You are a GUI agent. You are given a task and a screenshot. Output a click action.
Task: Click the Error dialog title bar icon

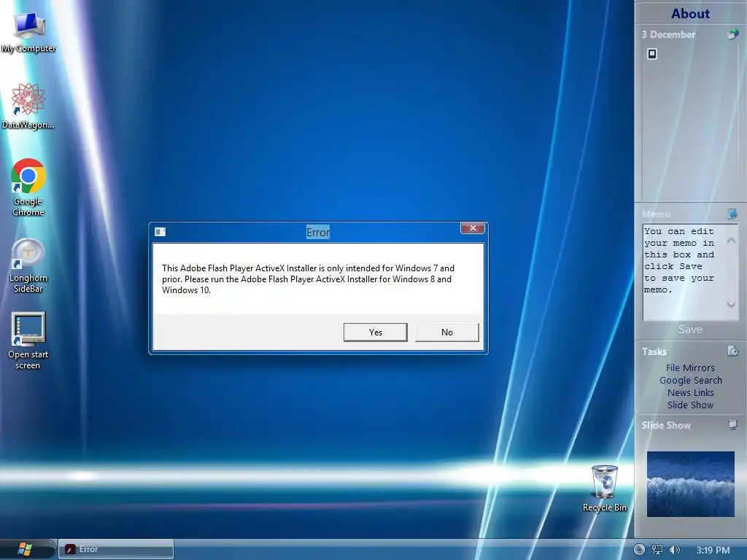tap(160, 232)
